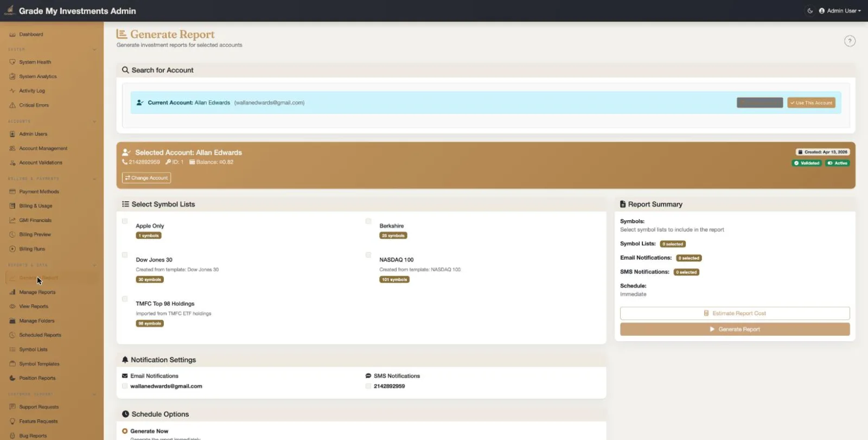Click the Feature Requests lightbulb icon
868x440 pixels.
12,421
